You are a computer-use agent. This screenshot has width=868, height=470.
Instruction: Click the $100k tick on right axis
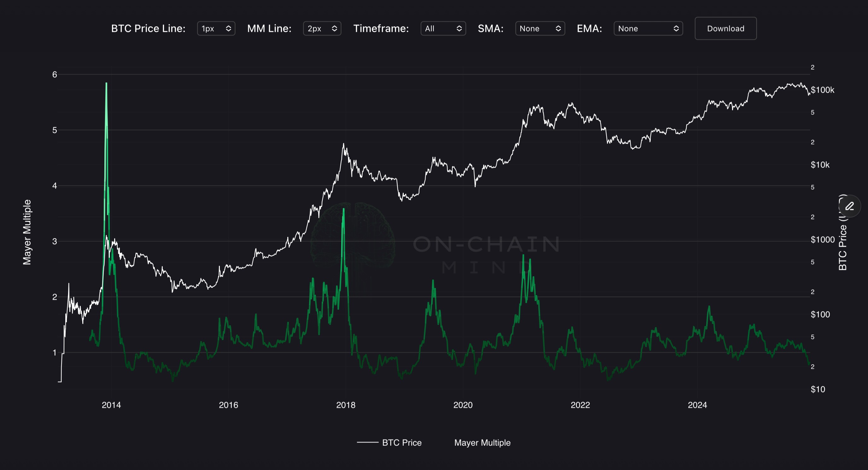click(822, 90)
